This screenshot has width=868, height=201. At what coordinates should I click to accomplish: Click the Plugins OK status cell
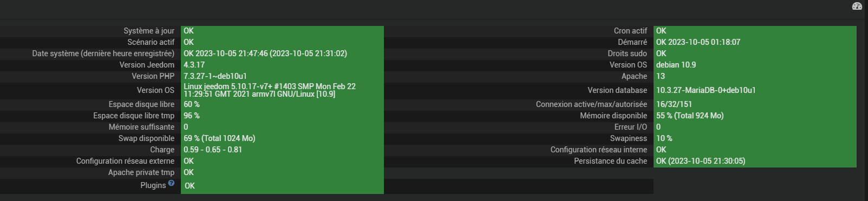tap(282, 186)
